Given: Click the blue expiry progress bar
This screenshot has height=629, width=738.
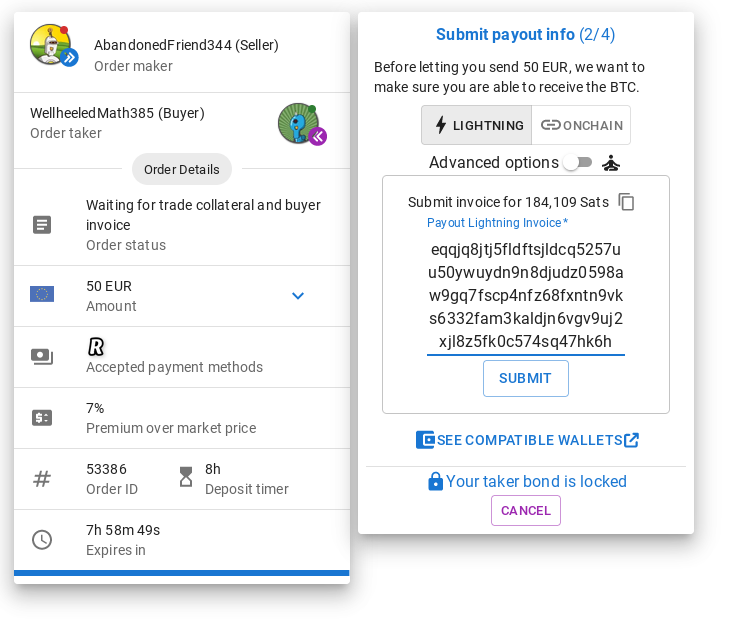Looking at the screenshot, I should 182,573.
